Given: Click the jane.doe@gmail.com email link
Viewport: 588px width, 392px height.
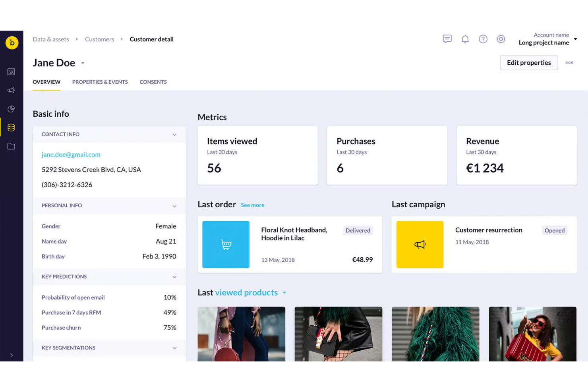Looking at the screenshot, I should (x=71, y=154).
